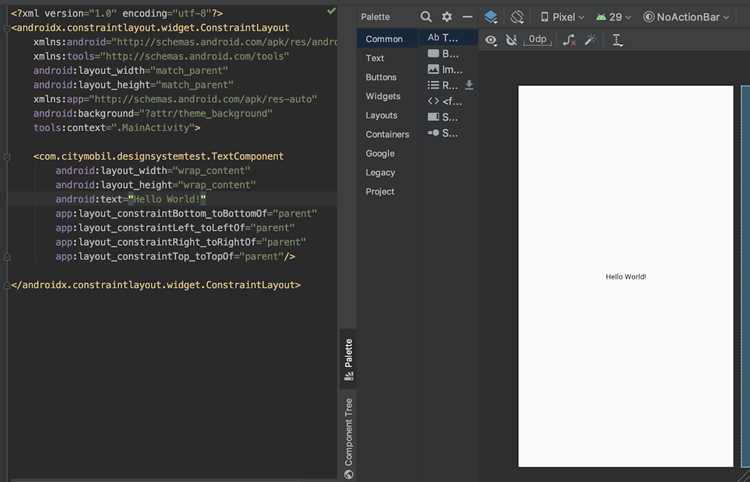Select the Text palette category
This screenshot has height=482, width=750.
(x=386, y=58)
